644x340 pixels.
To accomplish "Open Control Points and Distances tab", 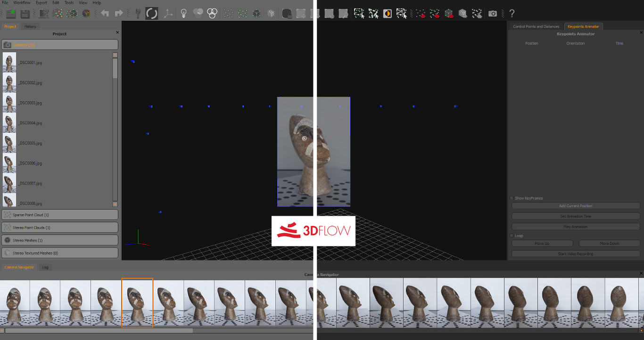I will pos(536,26).
